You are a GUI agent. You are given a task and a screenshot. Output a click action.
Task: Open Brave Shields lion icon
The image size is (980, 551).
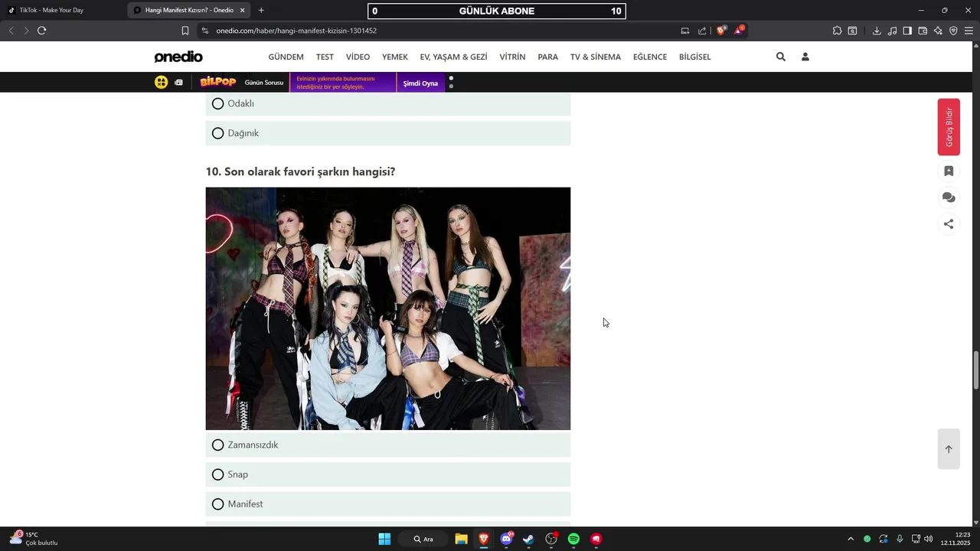coord(721,31)
